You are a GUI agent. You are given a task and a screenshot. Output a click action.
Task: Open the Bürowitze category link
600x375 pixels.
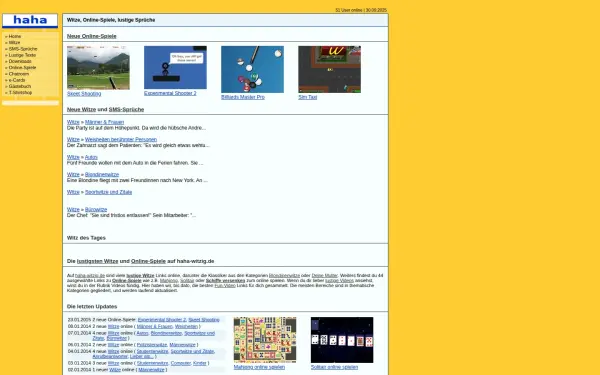[96, 210]
